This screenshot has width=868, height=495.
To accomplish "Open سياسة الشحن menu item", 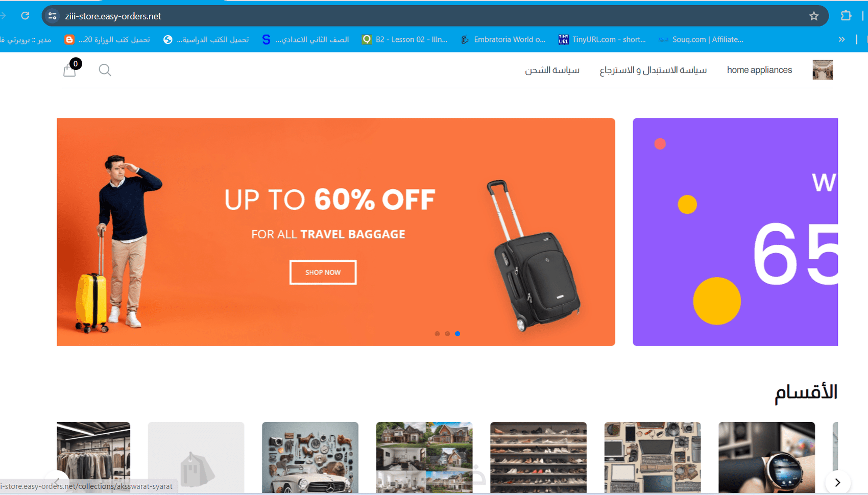I will (x=552, y=70).
